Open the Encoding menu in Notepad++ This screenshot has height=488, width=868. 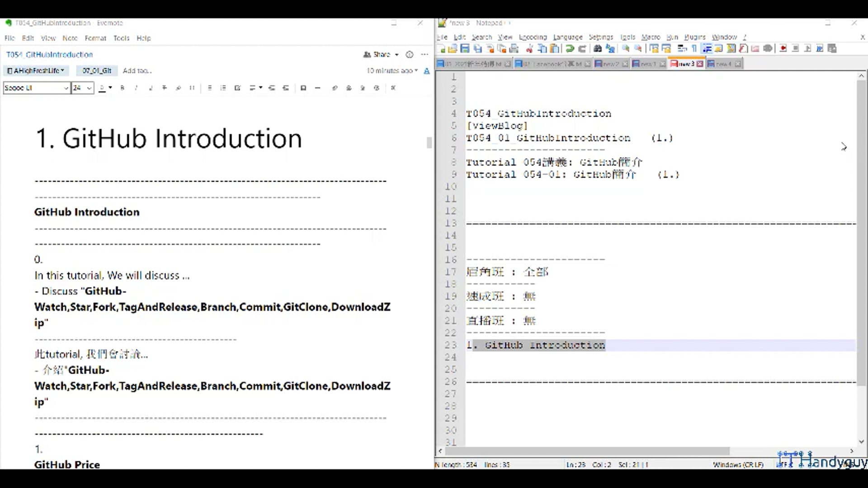click(533, 37)
